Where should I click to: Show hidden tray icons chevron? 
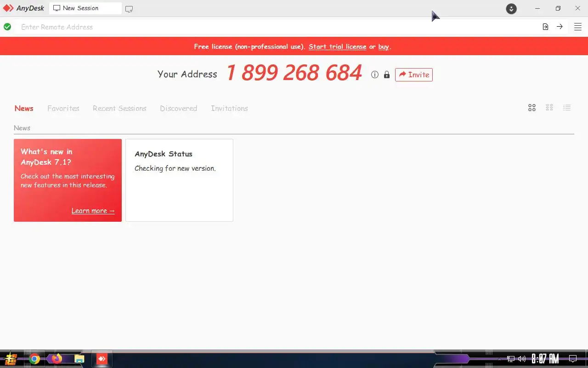(500, 359)
